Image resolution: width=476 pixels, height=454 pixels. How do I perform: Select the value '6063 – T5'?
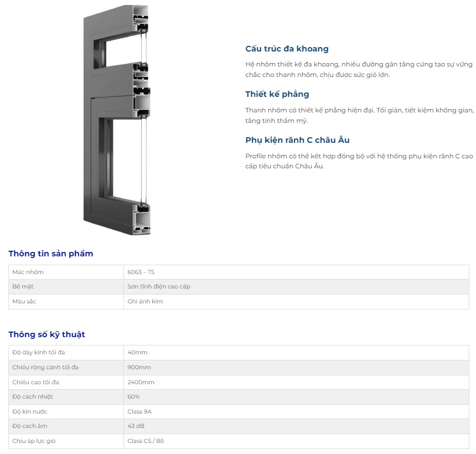(141, 272)
